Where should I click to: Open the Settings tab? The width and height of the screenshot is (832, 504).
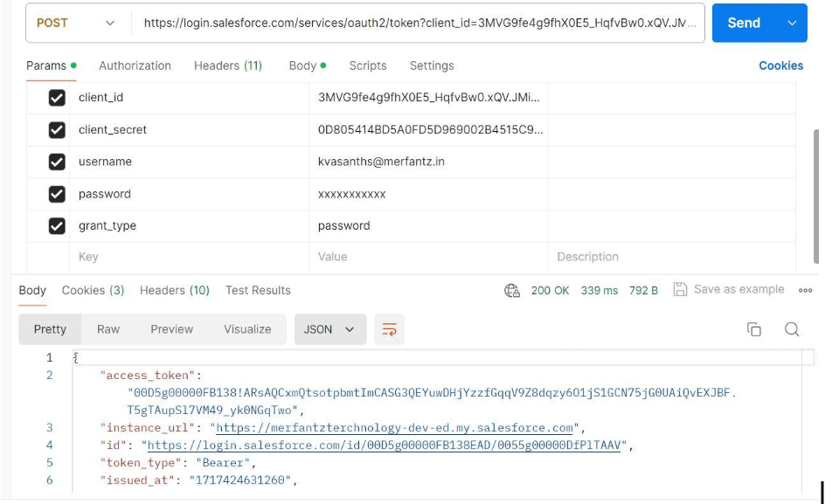coord(432,66)
